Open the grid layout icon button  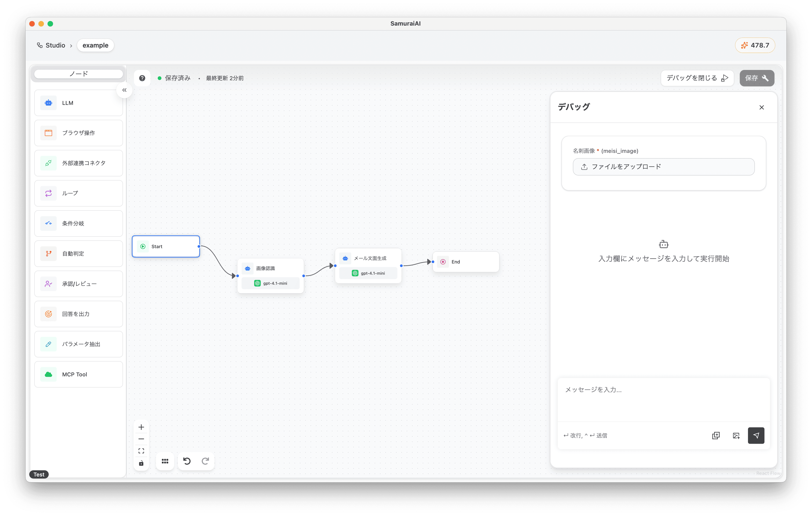point(165,461)
